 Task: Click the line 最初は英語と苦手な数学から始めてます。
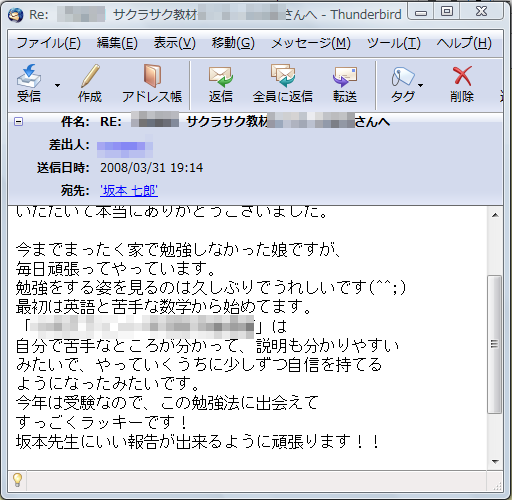tap(164, 307)
